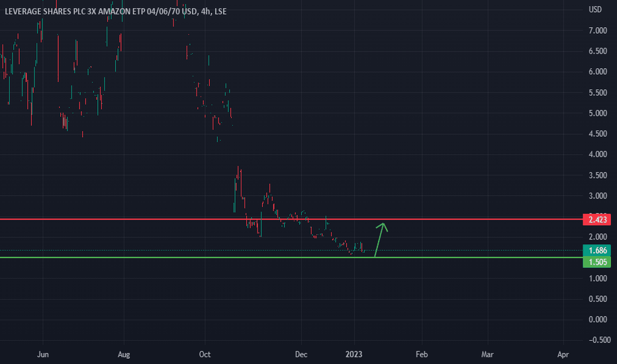Click the 3.000 price axis value
This screenshot has width=617, height=364.
598,196
